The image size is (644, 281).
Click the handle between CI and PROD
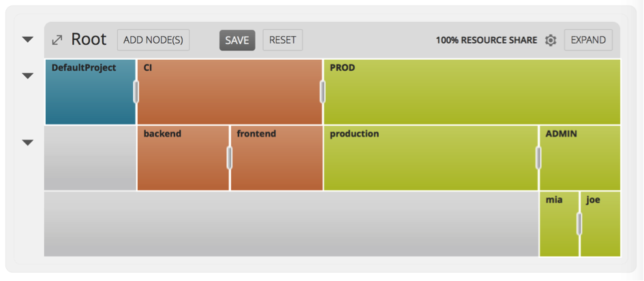pyautogui.click(x=322, y=91)
